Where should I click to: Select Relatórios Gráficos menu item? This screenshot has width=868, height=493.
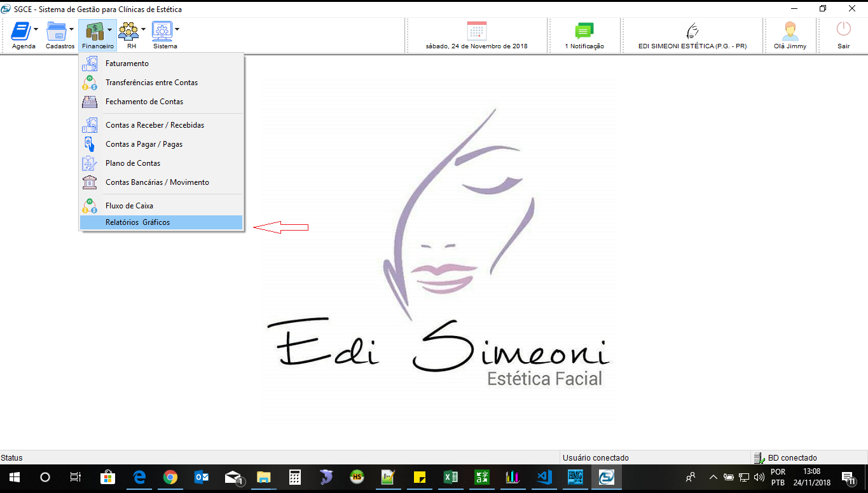tap(161, 222)
